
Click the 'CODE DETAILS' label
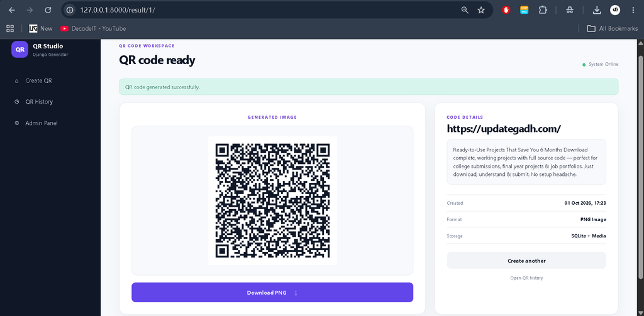click(465, 117)
